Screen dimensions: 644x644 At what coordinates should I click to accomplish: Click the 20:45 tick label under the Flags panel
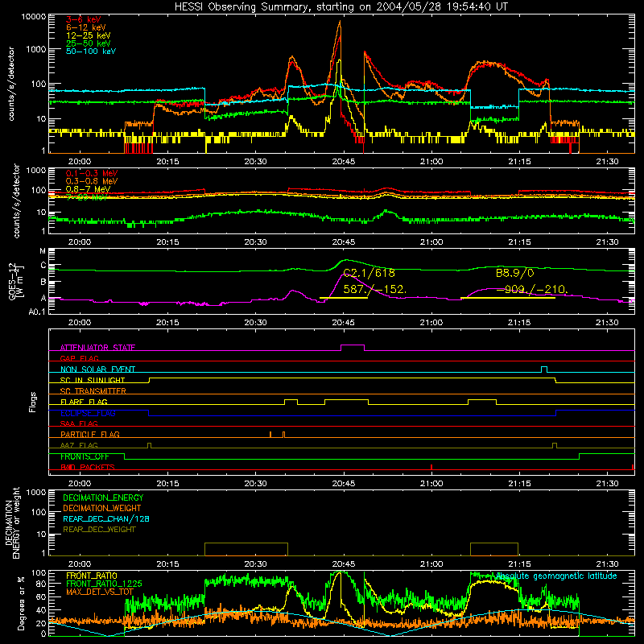[x=344, y=484]
